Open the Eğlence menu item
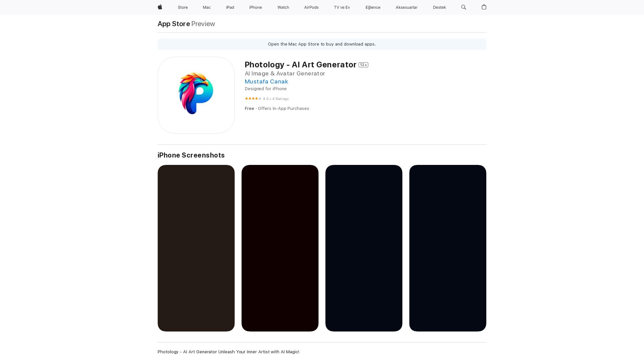The image size is (644, 362). (x=373, y=7)
